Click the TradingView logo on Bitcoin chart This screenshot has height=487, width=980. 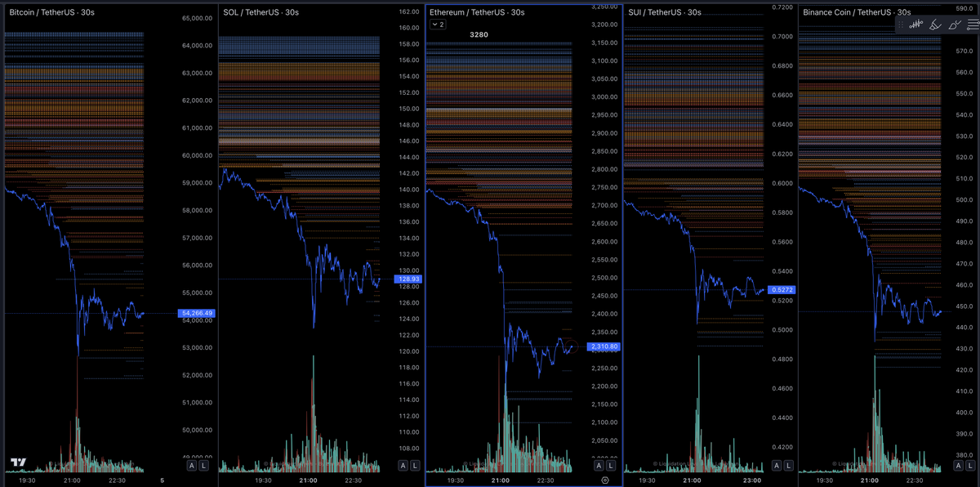[x=18, y=463]
